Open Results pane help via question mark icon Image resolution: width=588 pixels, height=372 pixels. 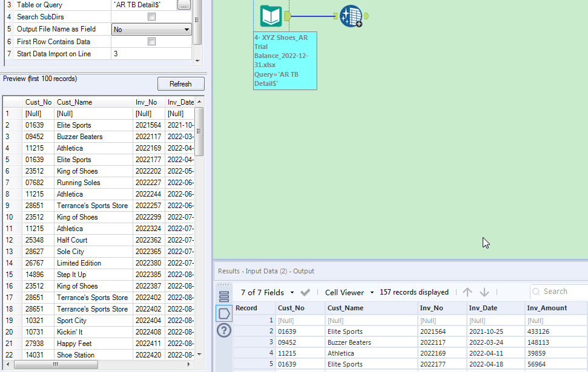pyautogui.click(x=224, y=330)
